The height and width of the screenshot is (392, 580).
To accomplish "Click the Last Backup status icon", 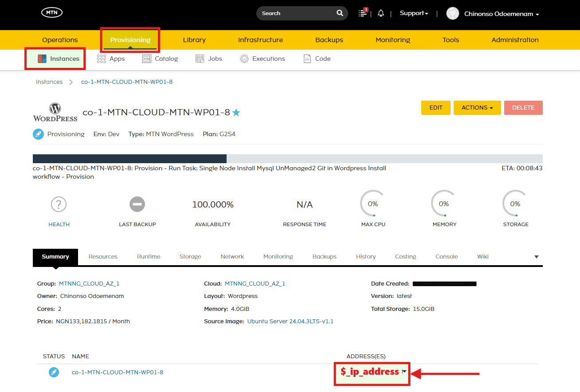I will (x=137, y=204).
